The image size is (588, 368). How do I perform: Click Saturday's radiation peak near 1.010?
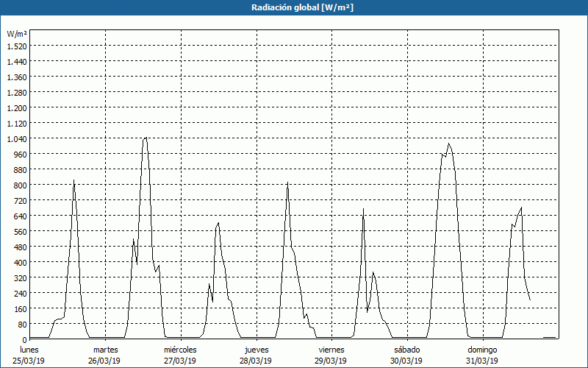point(448,144)
